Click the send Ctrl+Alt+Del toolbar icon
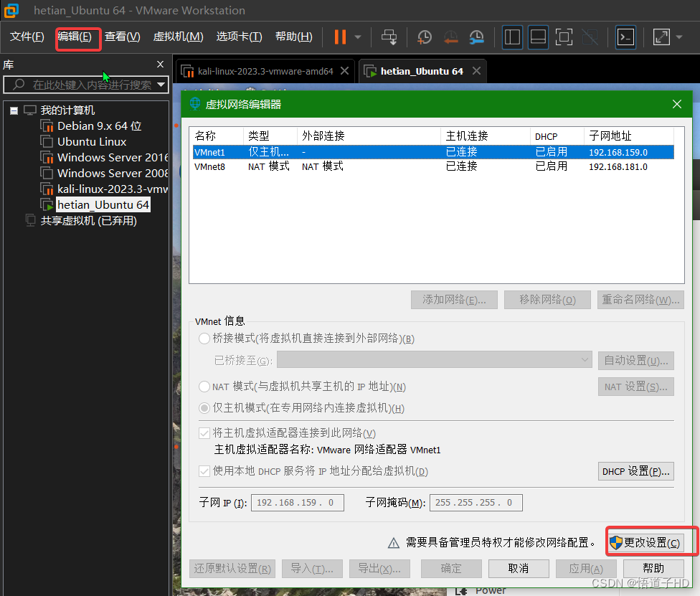This screenshot has height=596, width=700. click(x=389, y=37)
